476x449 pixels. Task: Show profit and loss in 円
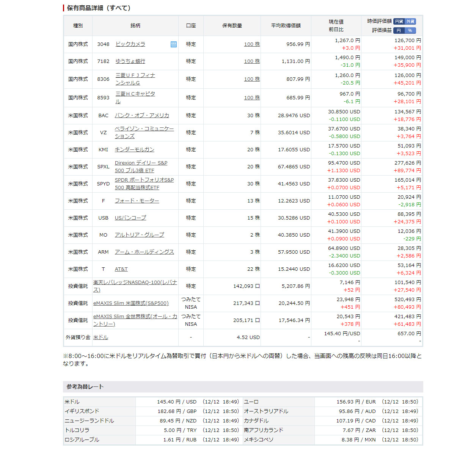(x=399, y=31)
